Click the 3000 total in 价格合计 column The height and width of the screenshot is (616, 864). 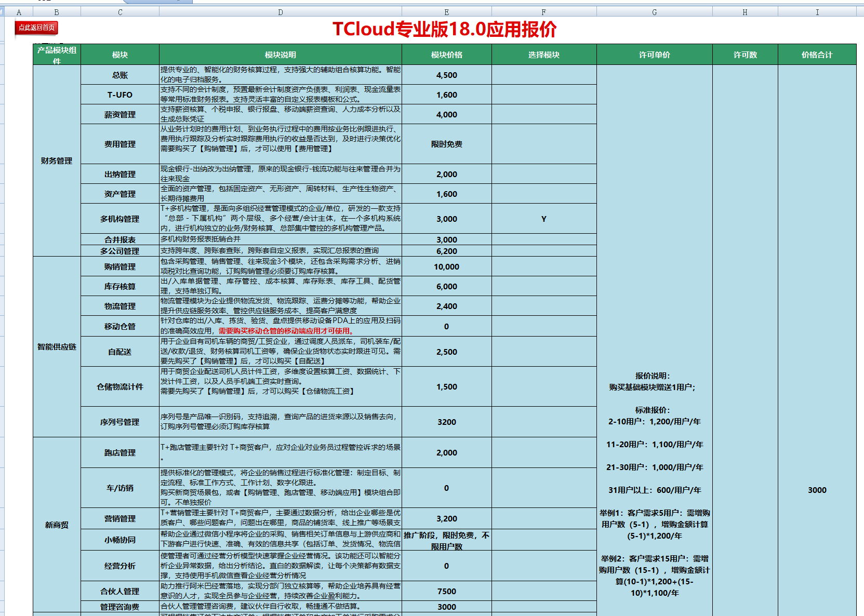tap(817, 490)
